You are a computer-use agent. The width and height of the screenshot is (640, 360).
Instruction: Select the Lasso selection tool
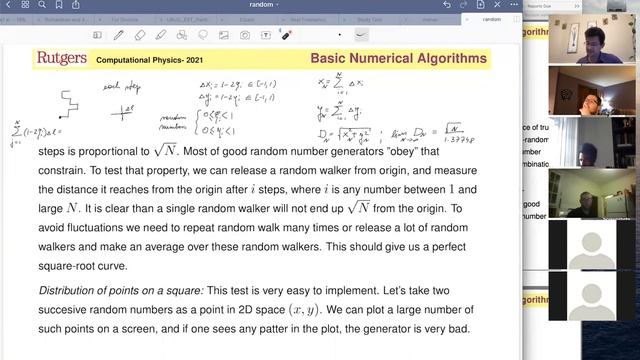(x=203, y=35)
